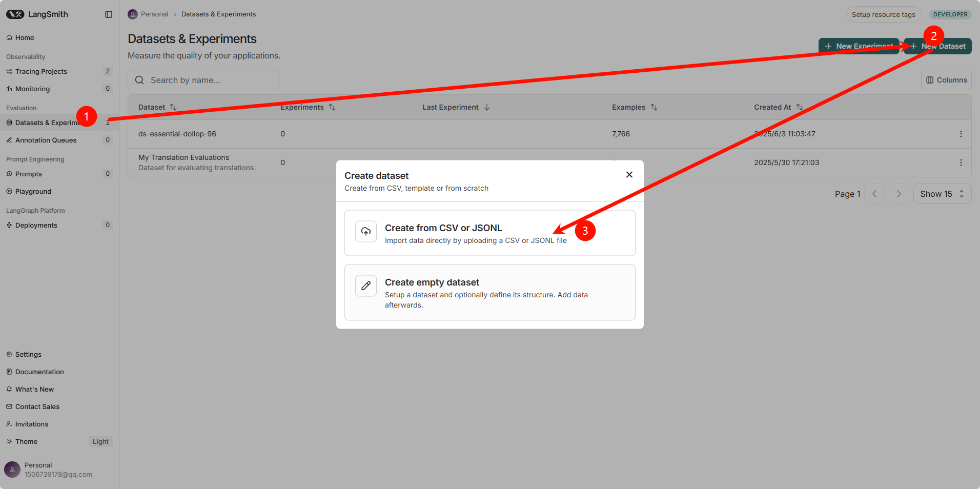This screenshot has width=980, height=489.
Task: Click the Settings gear icon
Action: [9, 354]
